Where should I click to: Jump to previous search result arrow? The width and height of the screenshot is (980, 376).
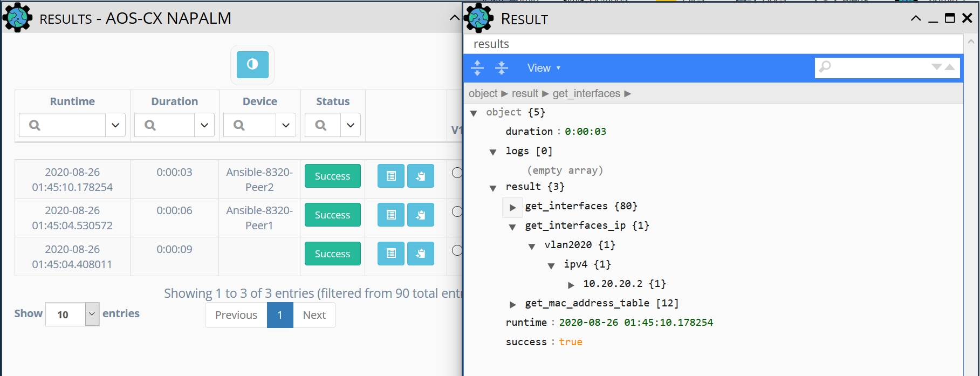tap(950, 67)
